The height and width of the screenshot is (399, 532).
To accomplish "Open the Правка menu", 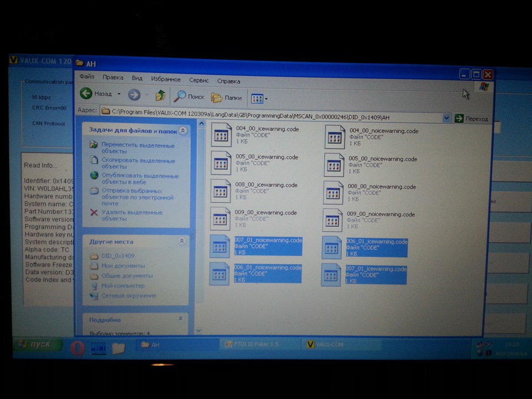I will (113, 78).
